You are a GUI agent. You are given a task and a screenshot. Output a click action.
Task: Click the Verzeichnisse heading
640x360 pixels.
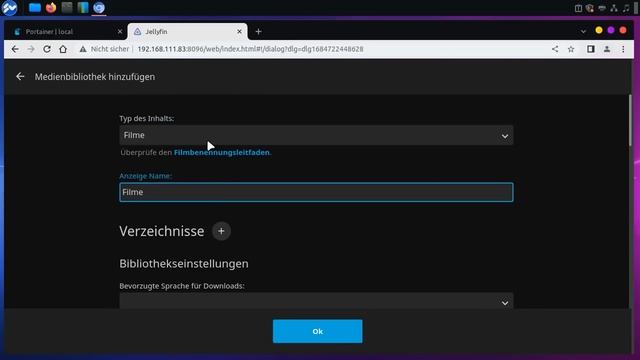coord(162,231)
